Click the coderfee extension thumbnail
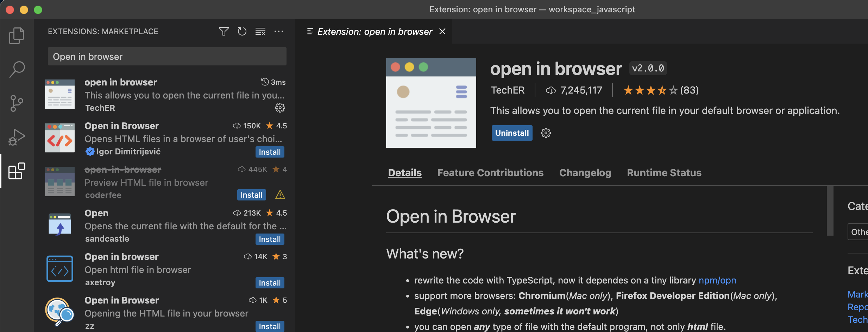 pos(60,181)
